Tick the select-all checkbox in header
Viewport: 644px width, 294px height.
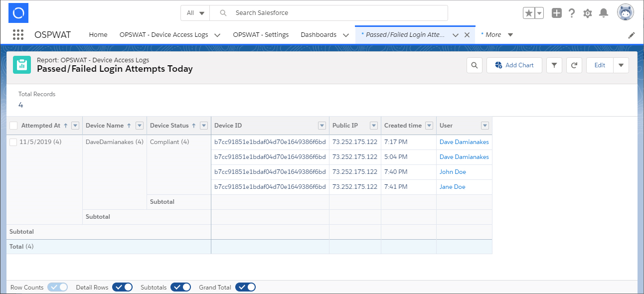(13, 126)
